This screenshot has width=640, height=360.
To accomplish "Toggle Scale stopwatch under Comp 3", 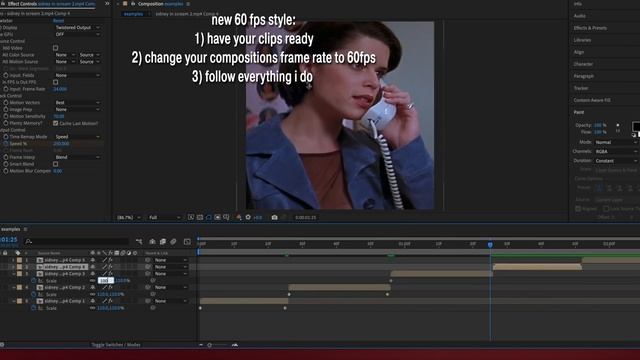I will click(34, 280).
